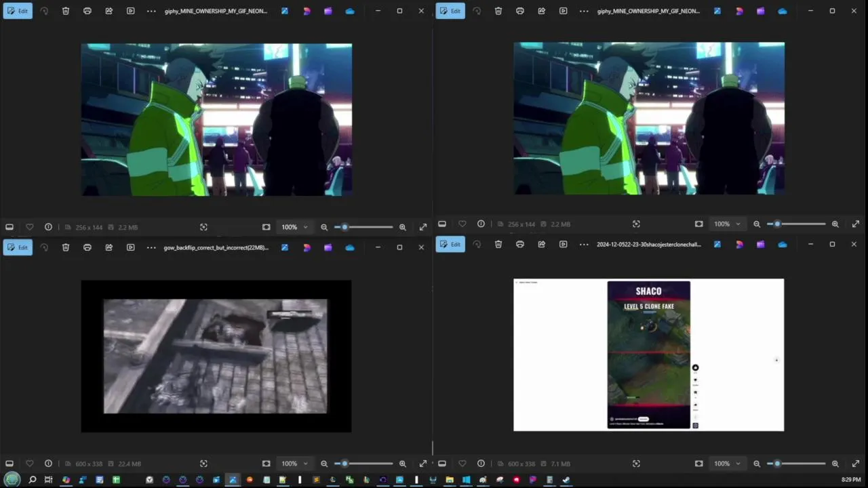This screenshot has height=488, width=868.
Task: Toggle file info pane in shacojester window
Action: (x=481, y=464)
